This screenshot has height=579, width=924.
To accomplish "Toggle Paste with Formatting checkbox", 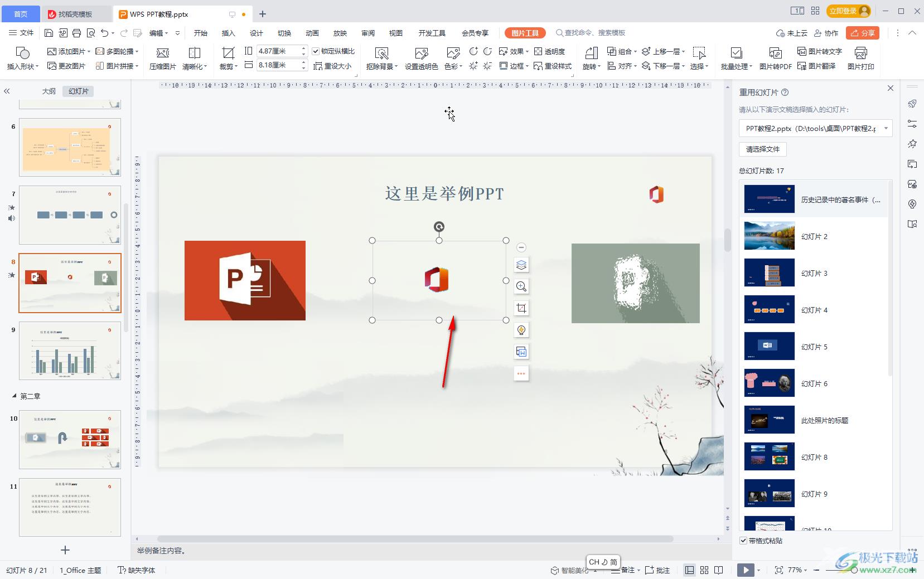I will (x=743, y=541).
